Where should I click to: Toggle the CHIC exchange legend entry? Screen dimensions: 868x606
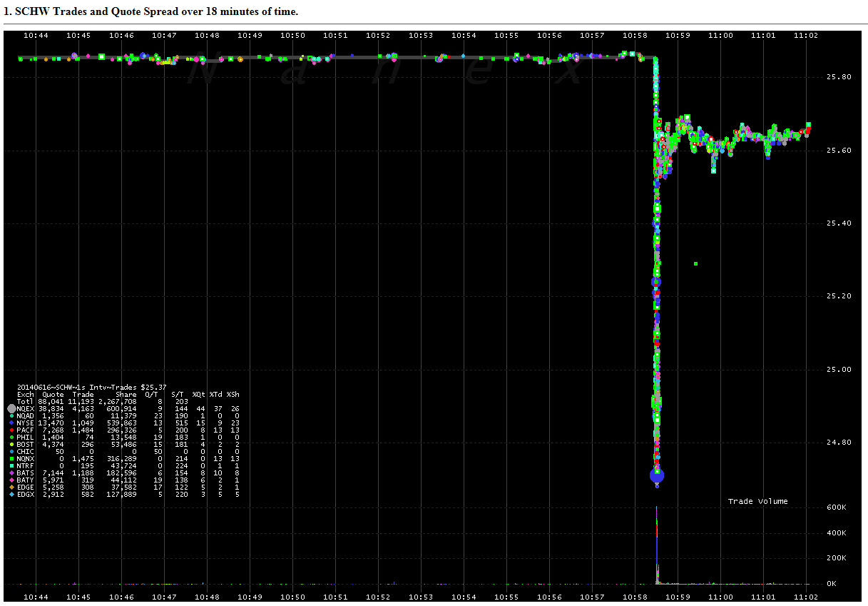coord(11,452)
